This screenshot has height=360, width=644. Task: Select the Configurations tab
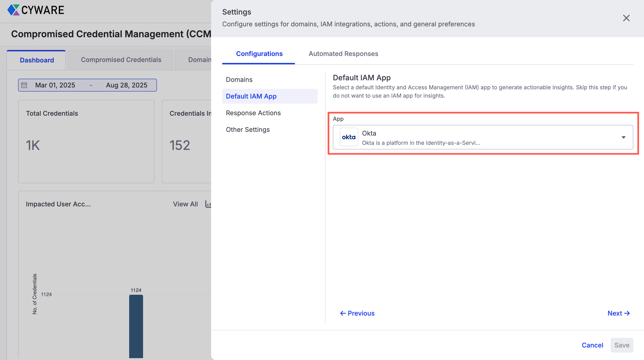pyautogui.click(x=259, y=54)
